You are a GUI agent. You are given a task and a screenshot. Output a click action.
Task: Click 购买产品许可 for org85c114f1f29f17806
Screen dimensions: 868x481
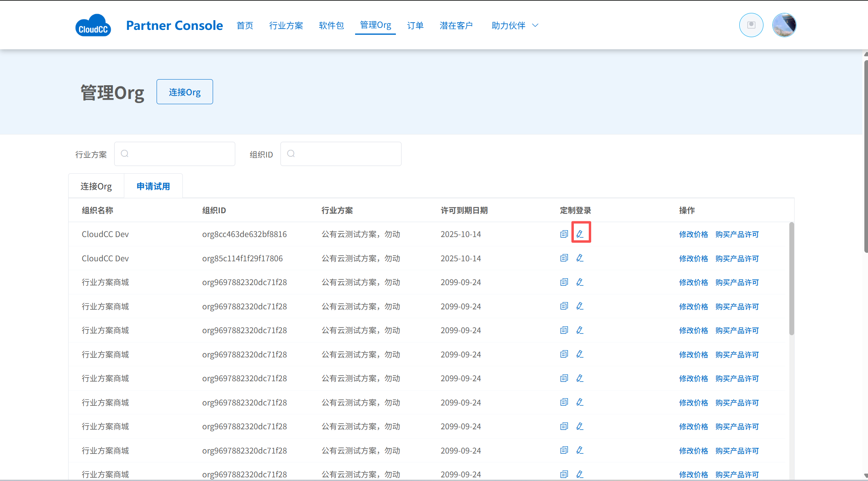(x=737, y=258)
